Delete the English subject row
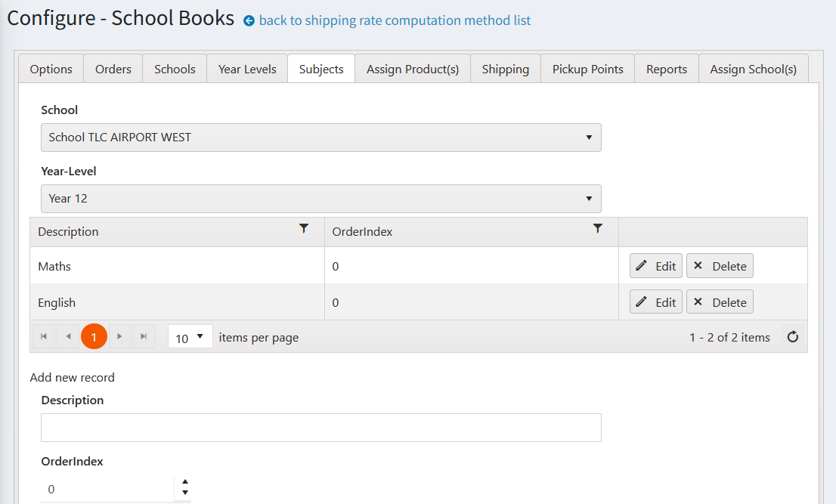Viewport: 836px width, 504px height. 720,302
